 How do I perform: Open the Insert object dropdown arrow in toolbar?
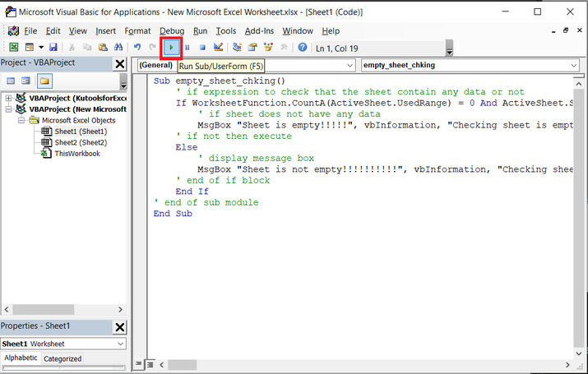pos(41,47)
